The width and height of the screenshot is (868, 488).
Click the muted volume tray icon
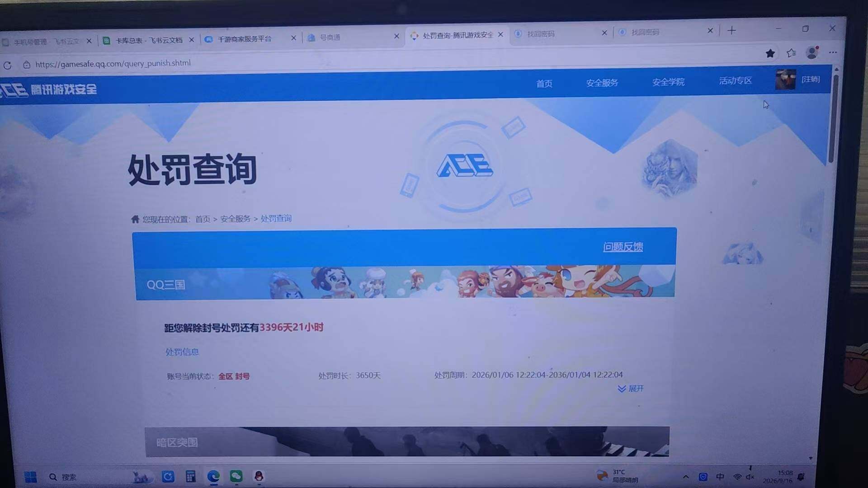click(750, 477)
